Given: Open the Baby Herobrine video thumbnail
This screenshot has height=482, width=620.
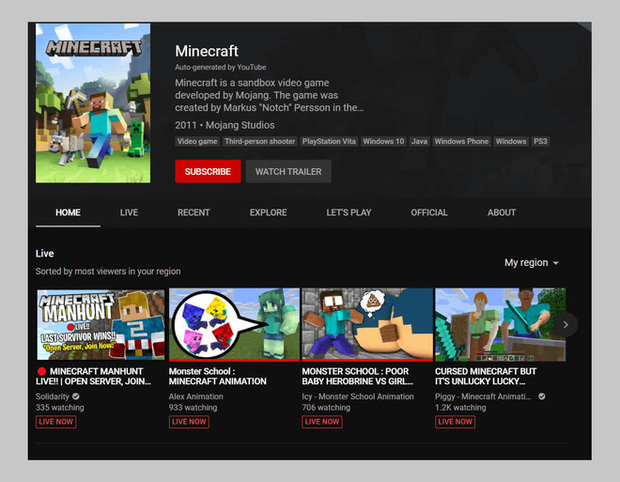Looking at the screenshot, I should [x=367, y=324].
